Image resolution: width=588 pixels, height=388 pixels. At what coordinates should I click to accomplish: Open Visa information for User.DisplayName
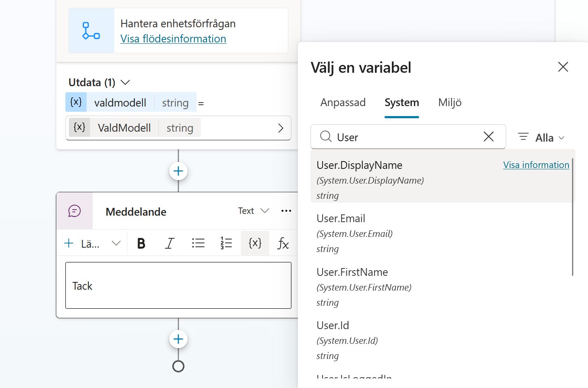coord(536,165)
